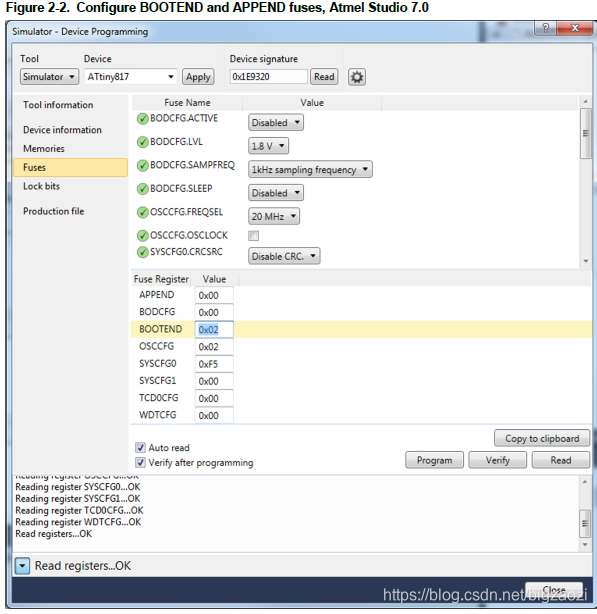Open SYSCFG0.CRCSRC Disable CRC dropdown

tap(284, 256)
